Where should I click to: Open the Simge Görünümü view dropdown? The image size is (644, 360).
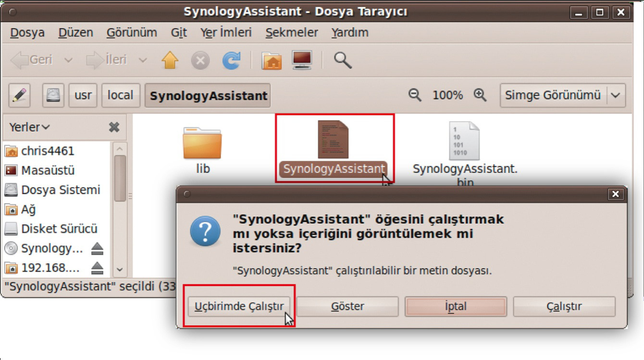point(563,95)
